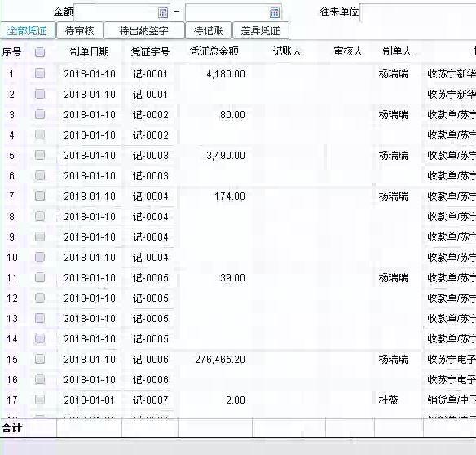The image size is (476, 455).
Task: Open the 待出纳签字 tab
Action: point(144,31)
